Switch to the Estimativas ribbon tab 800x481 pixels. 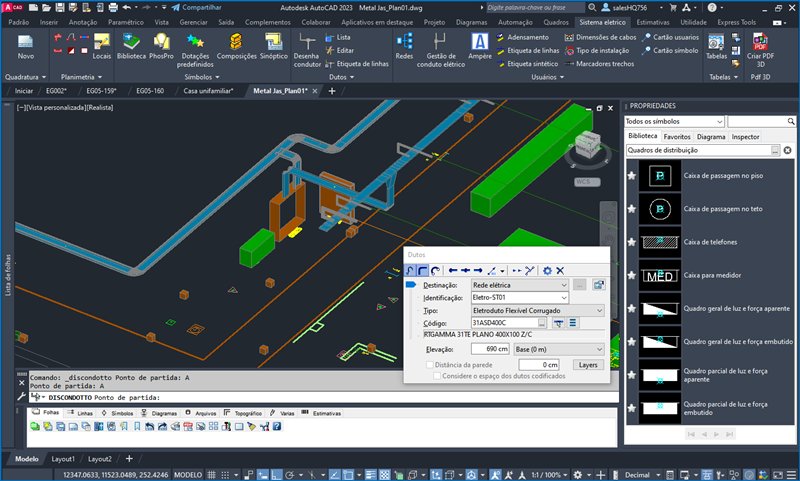pos(653,21)
